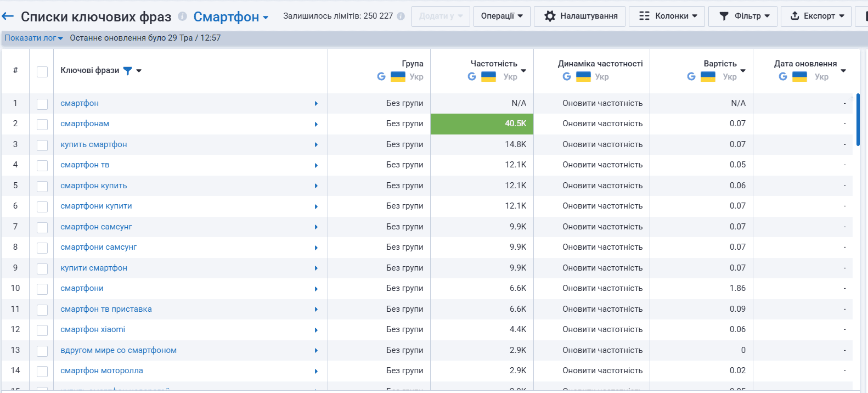Click Оновити частотність for смартфони row
The height and width of the screenshot is (393, 868).
pos(602,288)
